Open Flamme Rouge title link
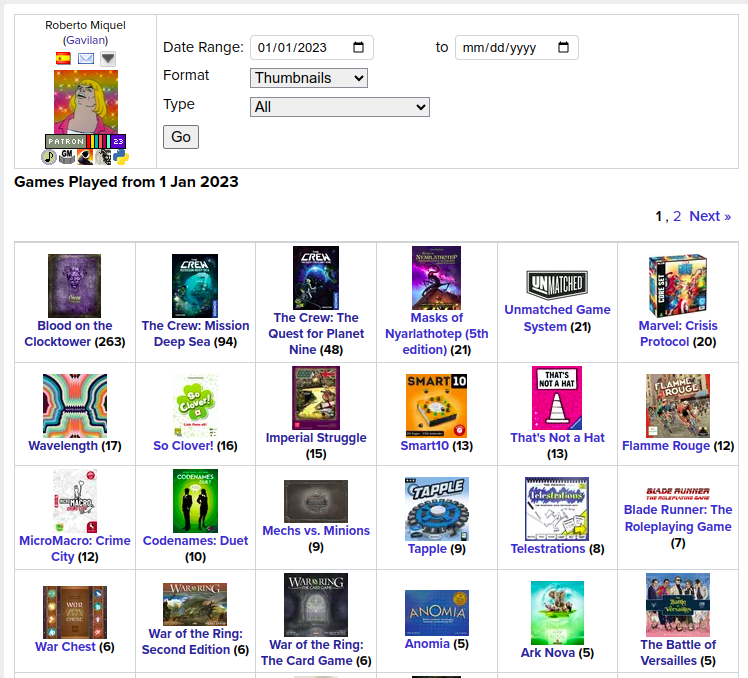The image size is (748, 678). 666,446
